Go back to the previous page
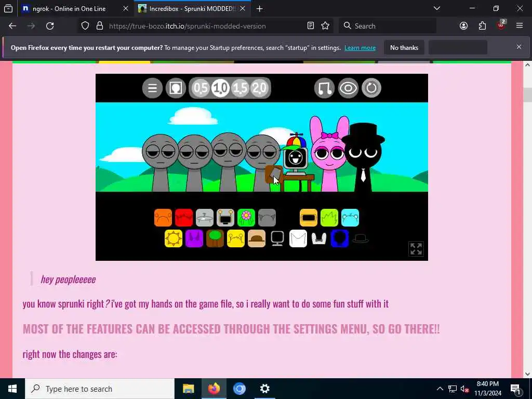This screenshot has width=532, height=399. tap(12, 26)
